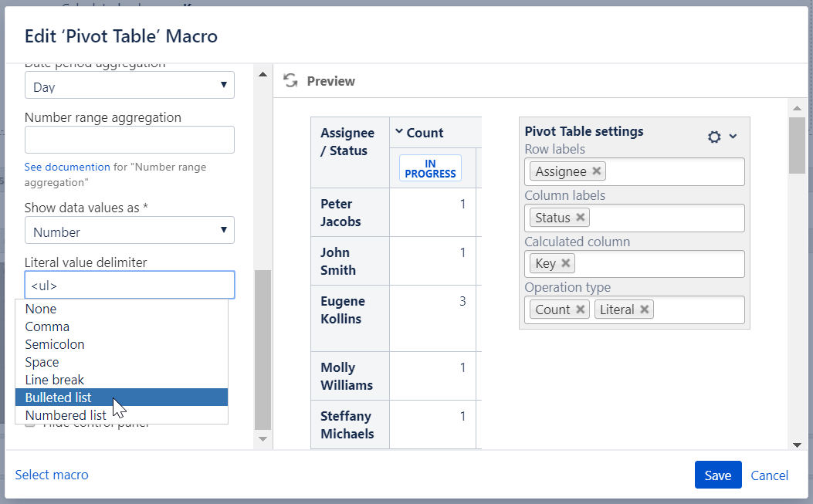
Task: Open the Date period aggregation dropdown
Action: click(129, 86)
